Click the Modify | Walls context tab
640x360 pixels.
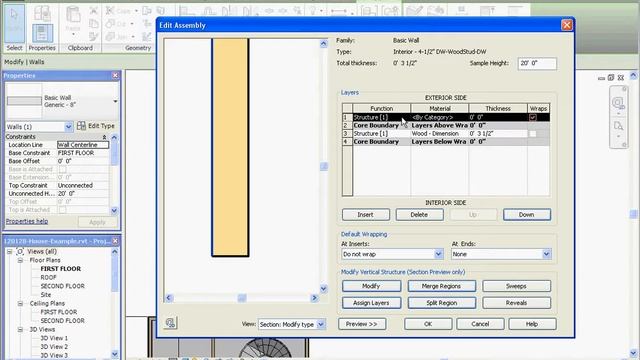click(x=24, y=62)
